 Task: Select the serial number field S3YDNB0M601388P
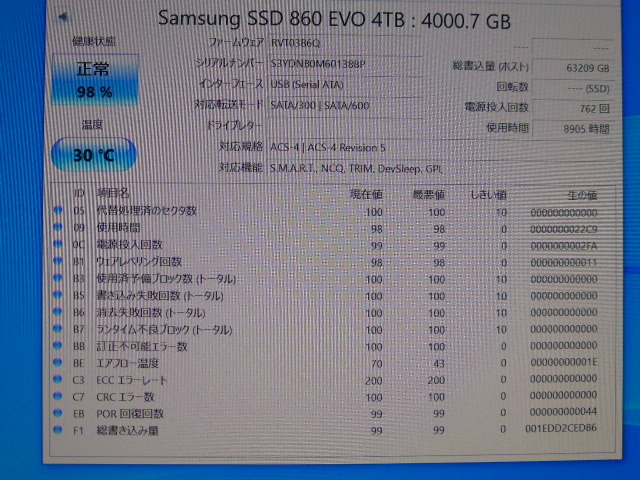[x=345, y=64]
